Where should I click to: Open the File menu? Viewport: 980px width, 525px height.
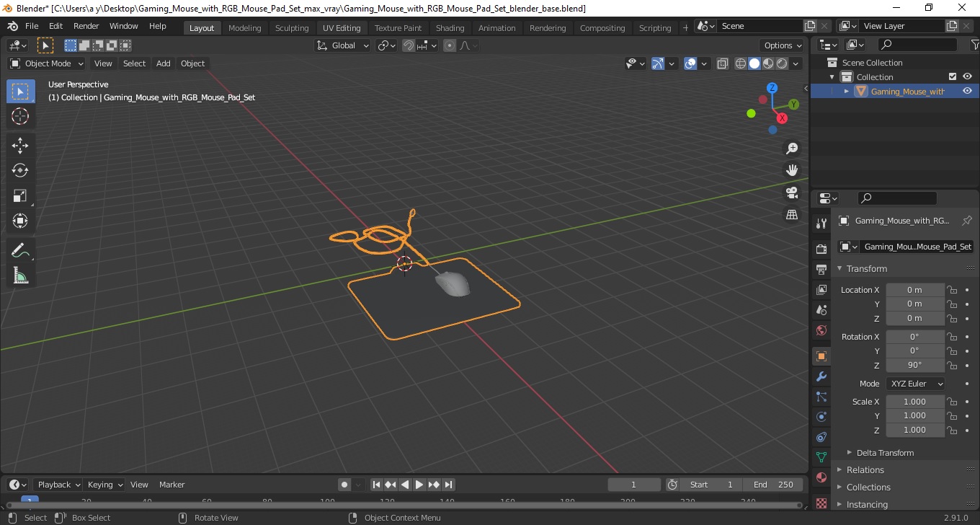coord(32,26)
